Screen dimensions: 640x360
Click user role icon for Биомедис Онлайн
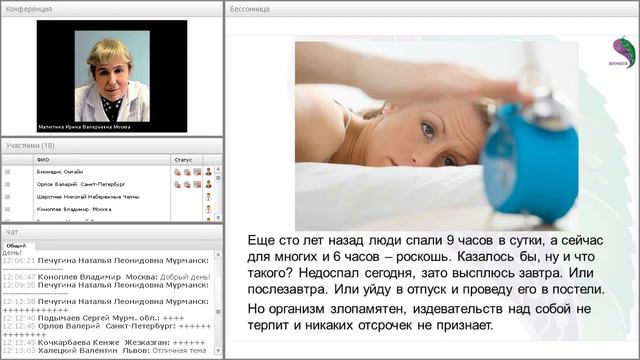coord(209,172)
